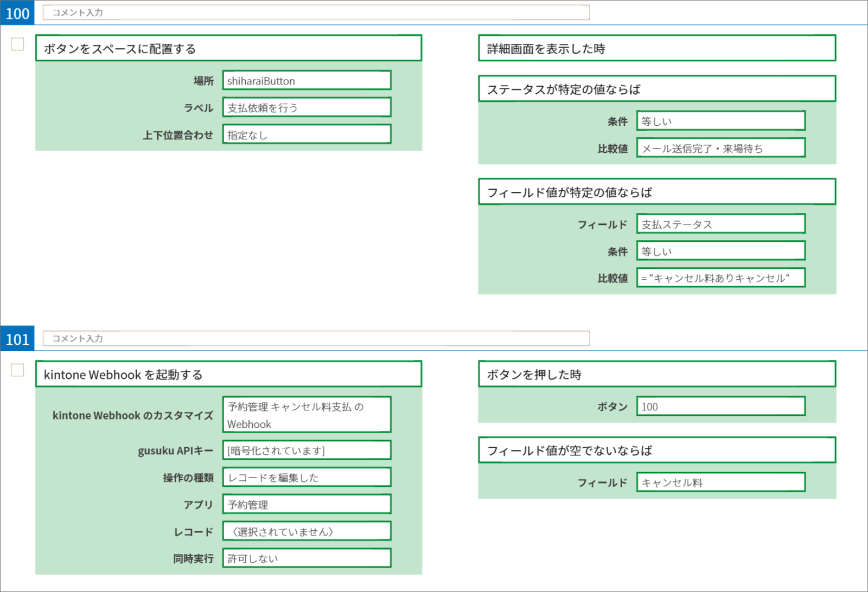The width and height of the screenshot is (868, 592).
Task: Click the アプリ label
Action: tap(199, 505)
